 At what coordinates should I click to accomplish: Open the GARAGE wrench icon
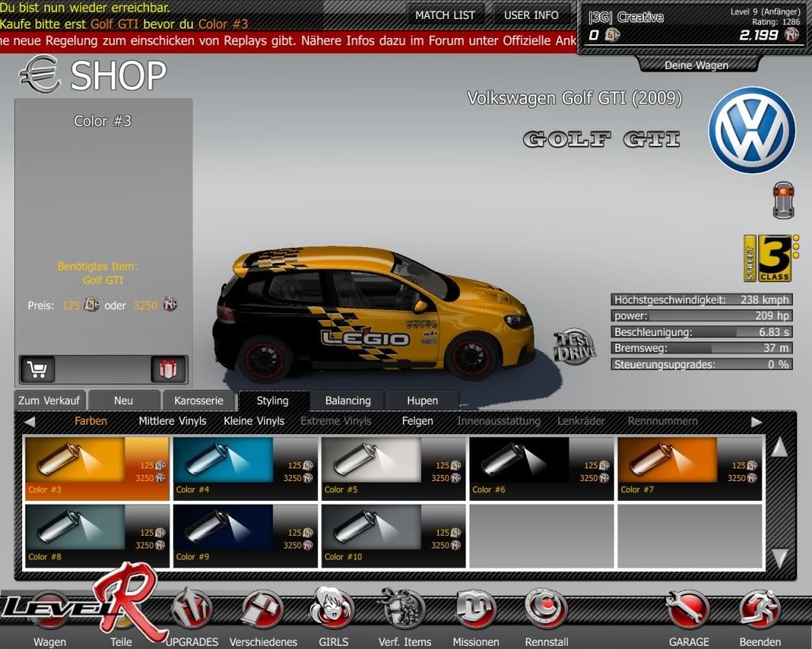tap(688, 611)
